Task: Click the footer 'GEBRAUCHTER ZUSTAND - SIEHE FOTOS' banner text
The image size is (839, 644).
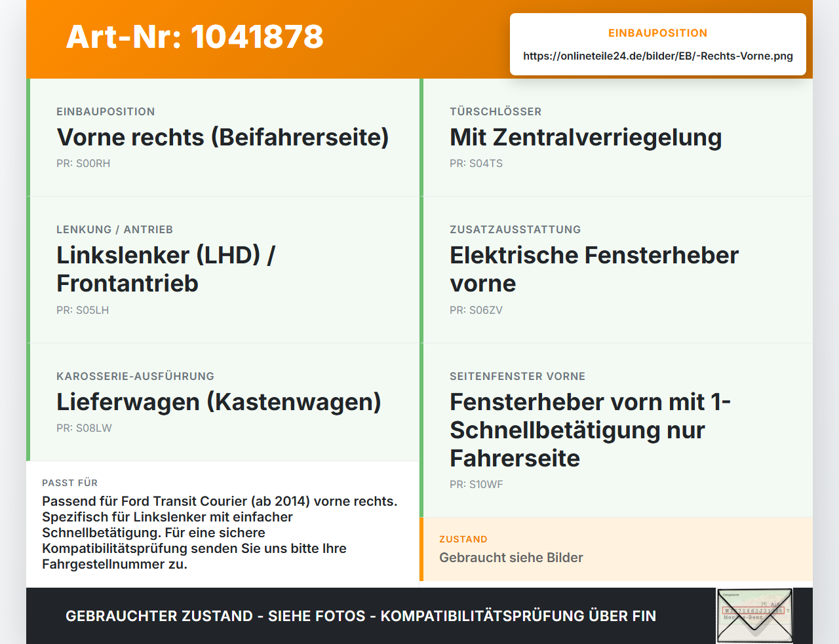Action: (361, 616)
